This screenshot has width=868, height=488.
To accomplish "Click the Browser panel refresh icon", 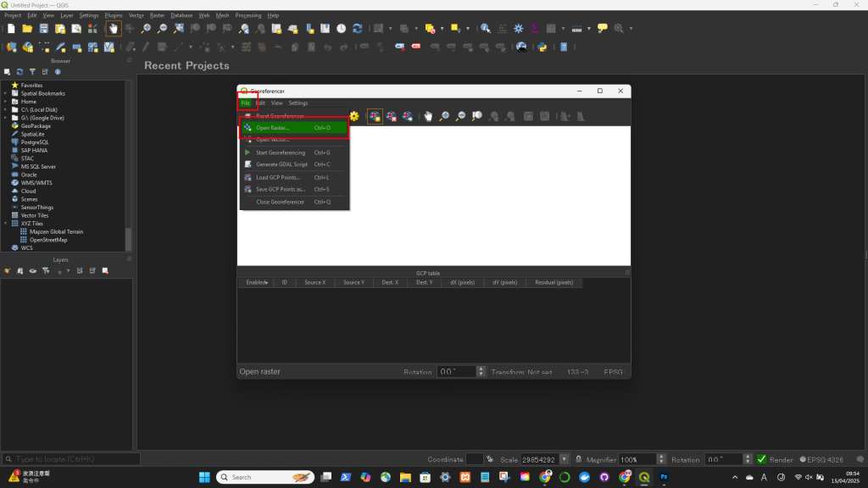I will coord(20,72).
